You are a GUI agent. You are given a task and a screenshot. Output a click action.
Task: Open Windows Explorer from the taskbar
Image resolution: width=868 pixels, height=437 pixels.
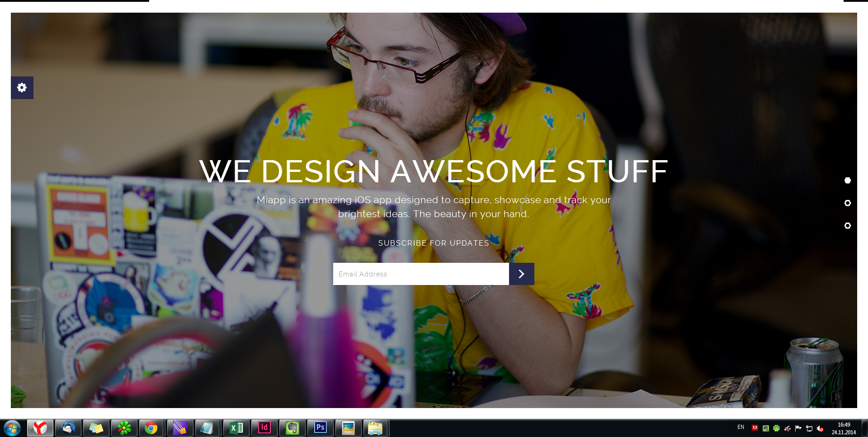click(375, 428)
